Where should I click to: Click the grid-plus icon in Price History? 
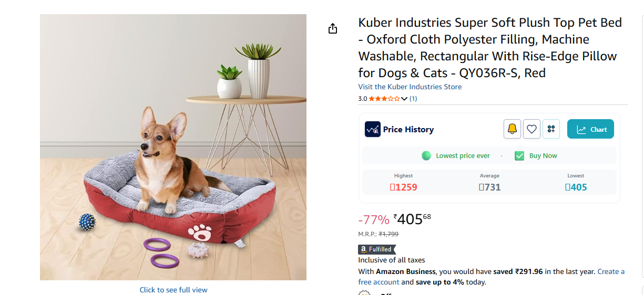(551, 129)
